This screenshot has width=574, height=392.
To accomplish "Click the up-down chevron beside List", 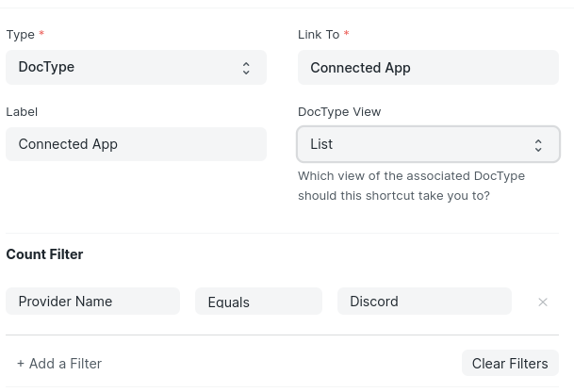I will coord(538,145).
